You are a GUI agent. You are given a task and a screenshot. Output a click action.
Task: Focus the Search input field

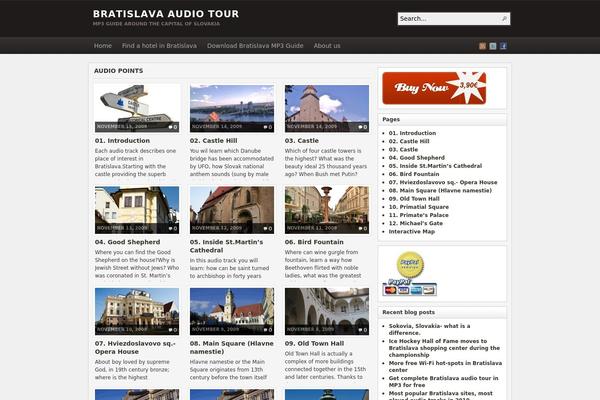pyautogui.click(x=450, y=18)
